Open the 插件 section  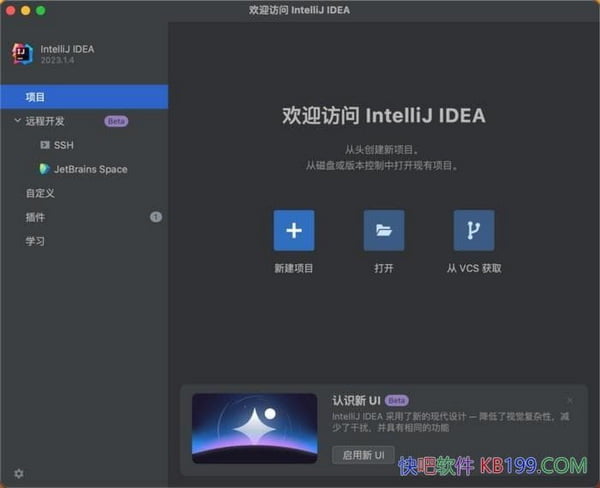pos(36,217)
